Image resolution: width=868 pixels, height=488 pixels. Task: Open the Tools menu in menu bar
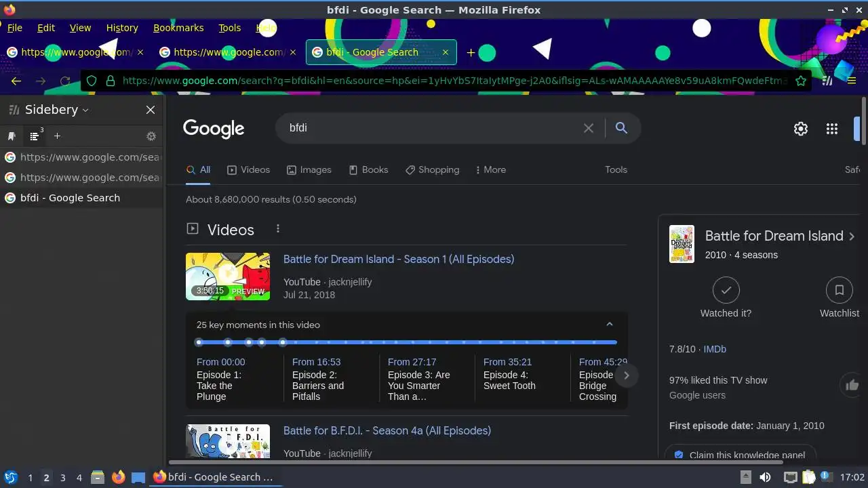click(x=229, y=28)
